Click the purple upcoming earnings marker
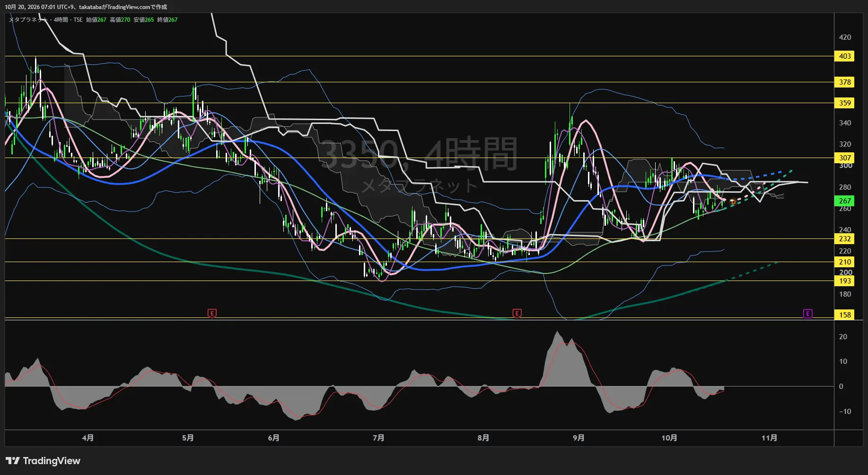Image resolution: width=868 pixels, height=475 pixels. (x=807, y=313)
